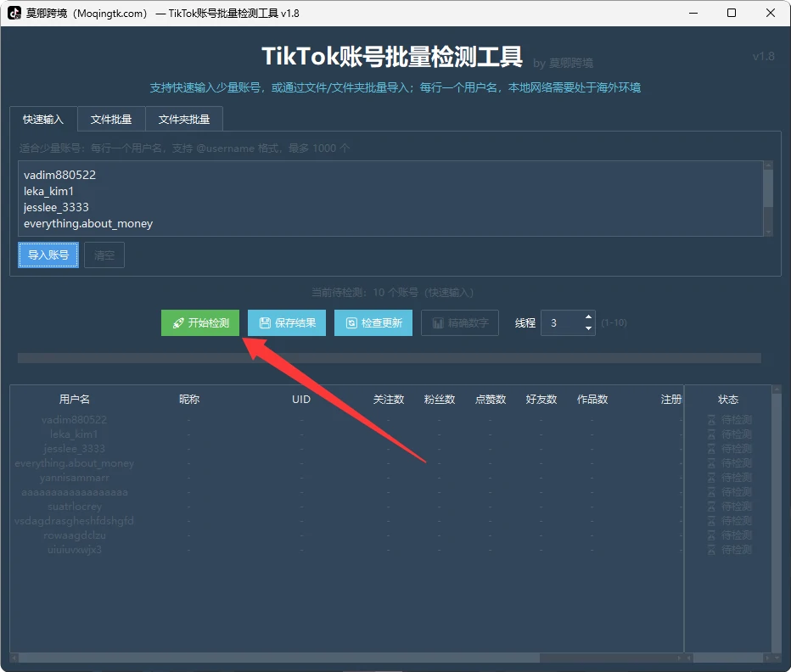Click the disabled 精确数字 button
791x672 pixels.
pyautogui.click(x=460, y=323)
